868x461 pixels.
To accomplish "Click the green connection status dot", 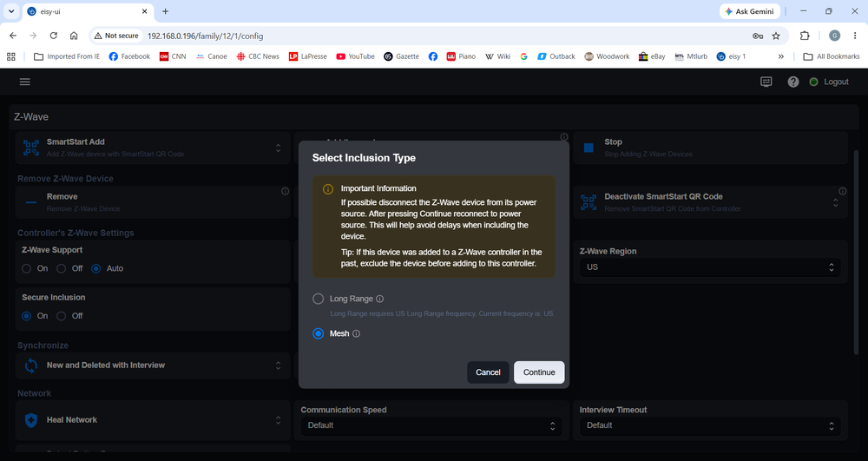I will (814, 82).
